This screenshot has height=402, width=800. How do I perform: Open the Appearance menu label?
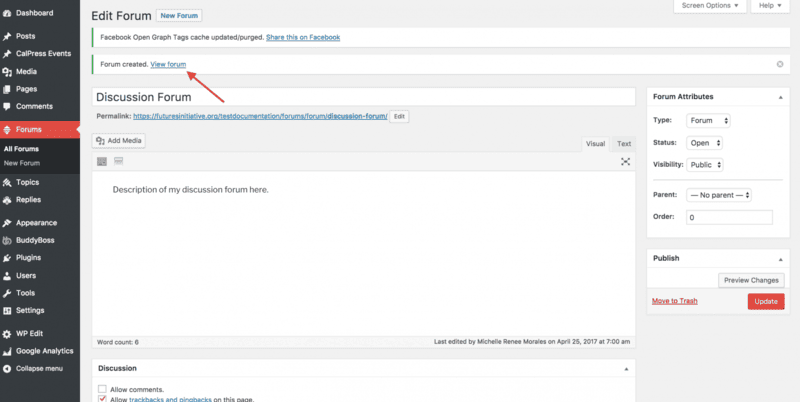point(37,223)
